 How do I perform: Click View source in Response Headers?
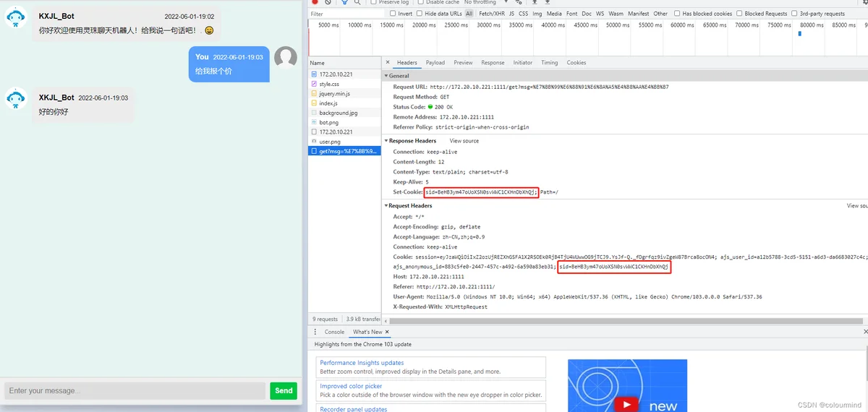pos(464,141)
